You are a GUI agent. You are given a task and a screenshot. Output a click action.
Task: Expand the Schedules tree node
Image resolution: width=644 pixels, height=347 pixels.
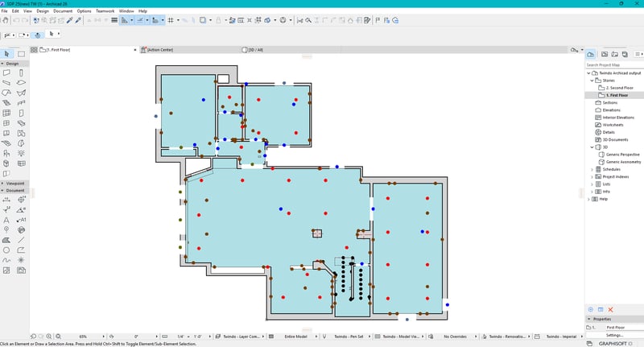(x=592, y=170)
